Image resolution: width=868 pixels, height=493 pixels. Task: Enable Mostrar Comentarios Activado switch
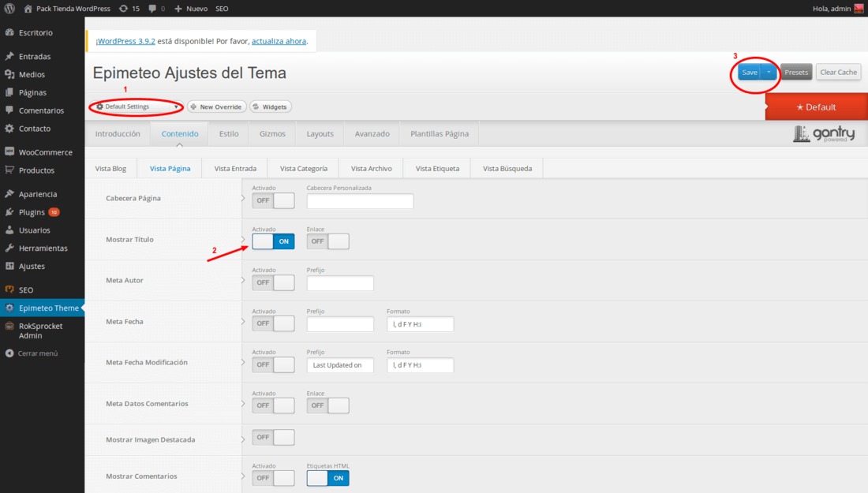click(273, 478)
